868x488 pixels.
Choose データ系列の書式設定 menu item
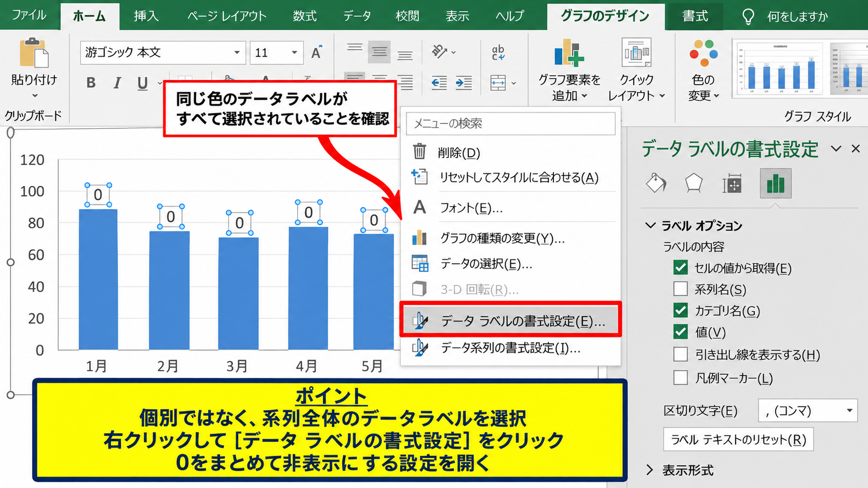pyautogui.click(x=511, y=347)
